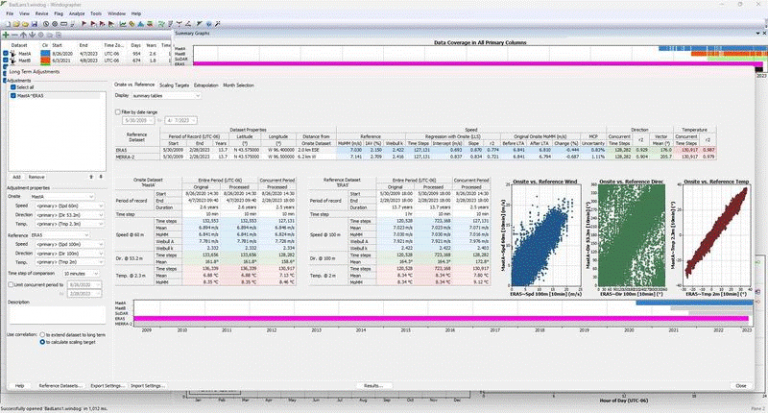768x413 pixels.
Task: Click the New file toolbar icon
Action: [x=6, y=24]
